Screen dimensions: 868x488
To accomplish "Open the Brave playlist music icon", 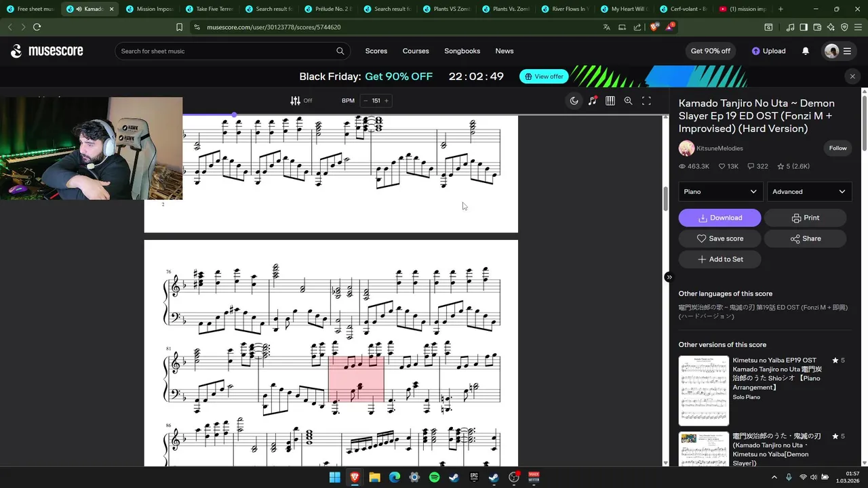I will (790, 27).
